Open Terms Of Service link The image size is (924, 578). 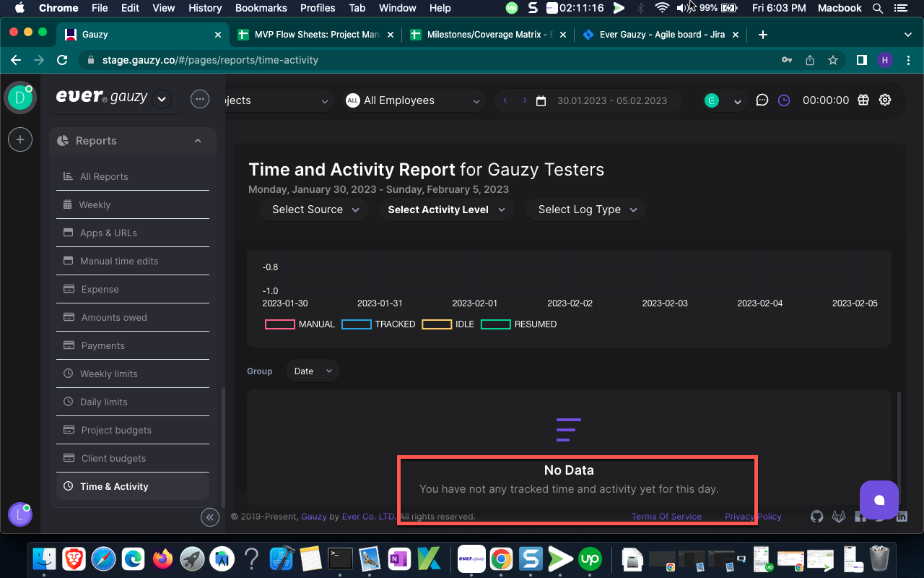[x=666, y=517]
